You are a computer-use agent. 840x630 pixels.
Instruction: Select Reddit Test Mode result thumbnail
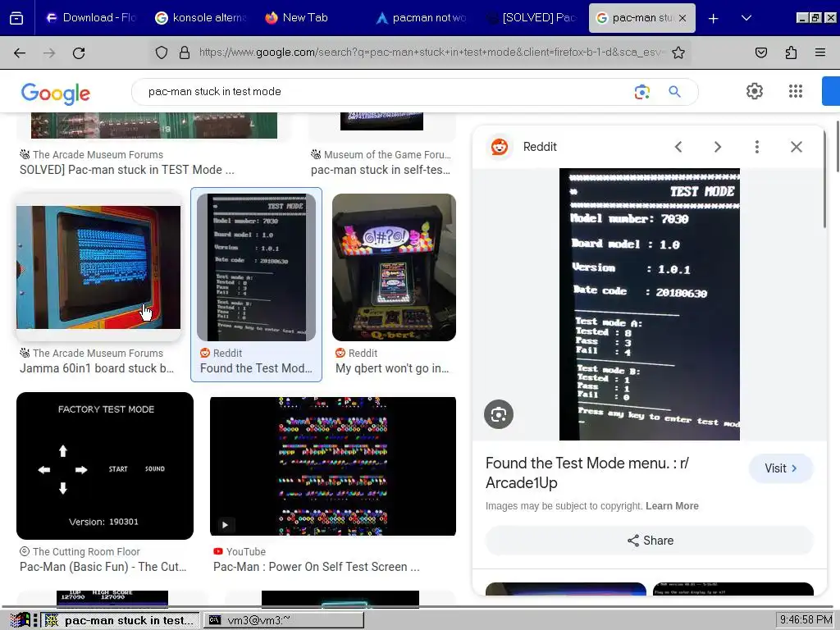point(256,267)
